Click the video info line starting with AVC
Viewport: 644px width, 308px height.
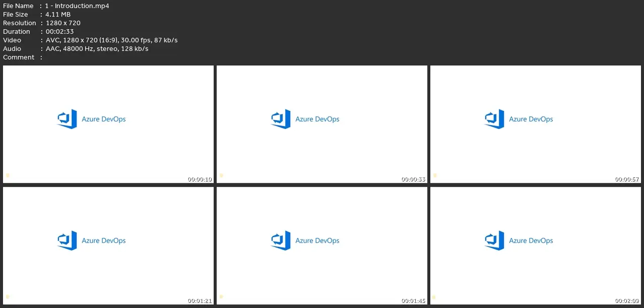111,40
